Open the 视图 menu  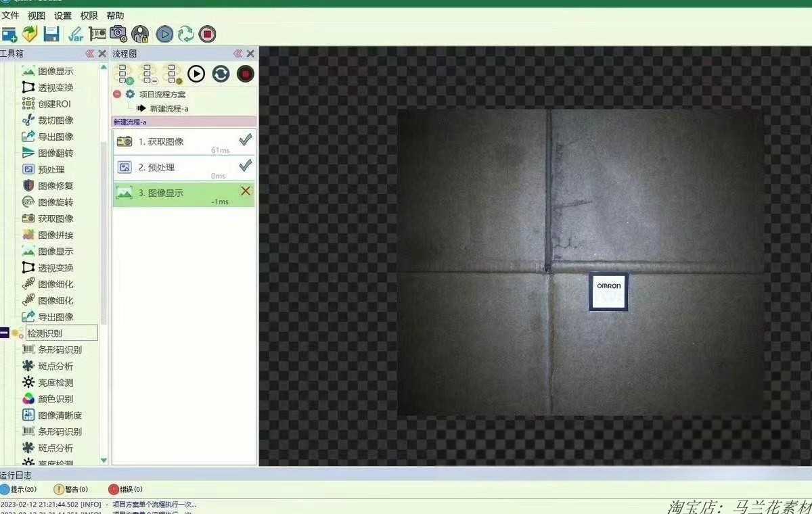click(x=37, y=16)
